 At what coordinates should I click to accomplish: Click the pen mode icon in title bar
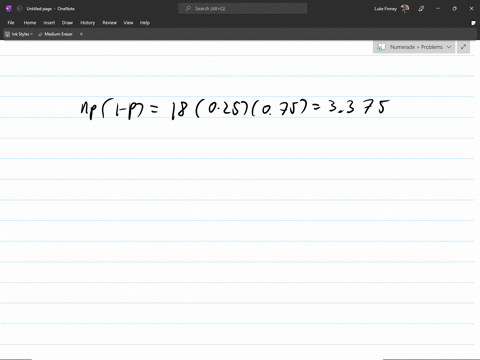click(x=421, y=9)
